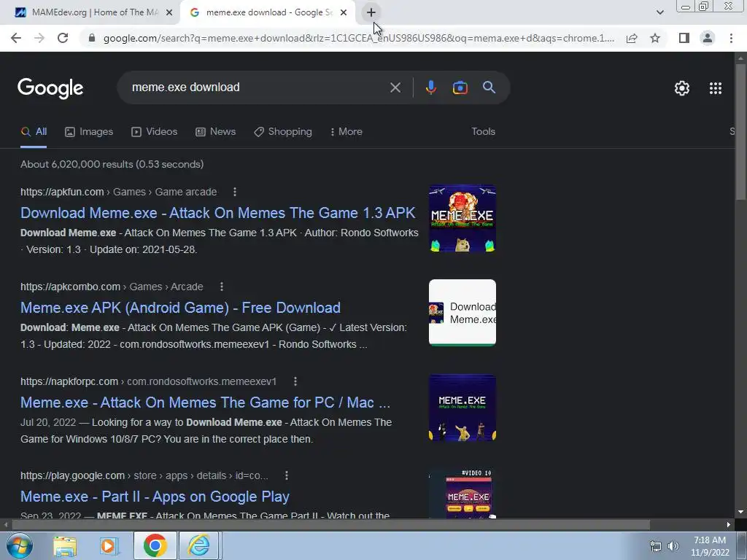Close the MAMEdev.org tab
The width and height of the screenshot is (747, 560).
coord(169,12)
